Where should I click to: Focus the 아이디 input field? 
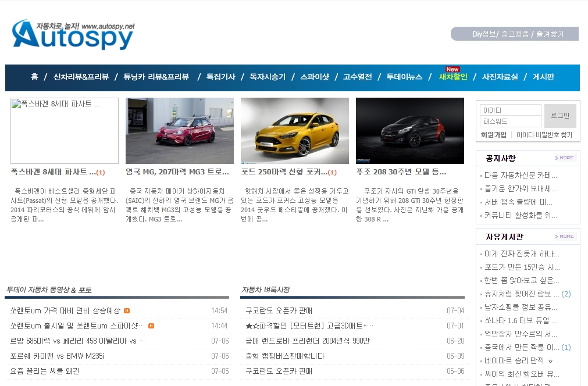(510, 110)
